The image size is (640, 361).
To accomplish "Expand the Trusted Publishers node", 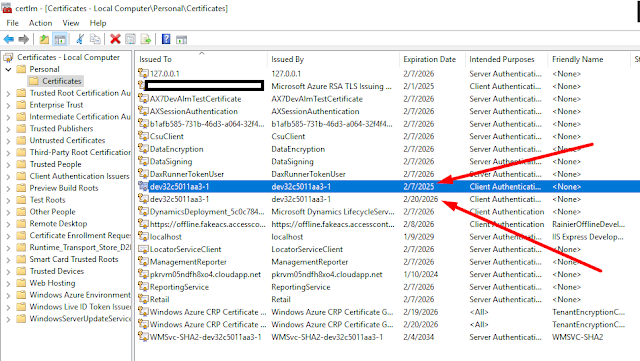I will (8, 129).
